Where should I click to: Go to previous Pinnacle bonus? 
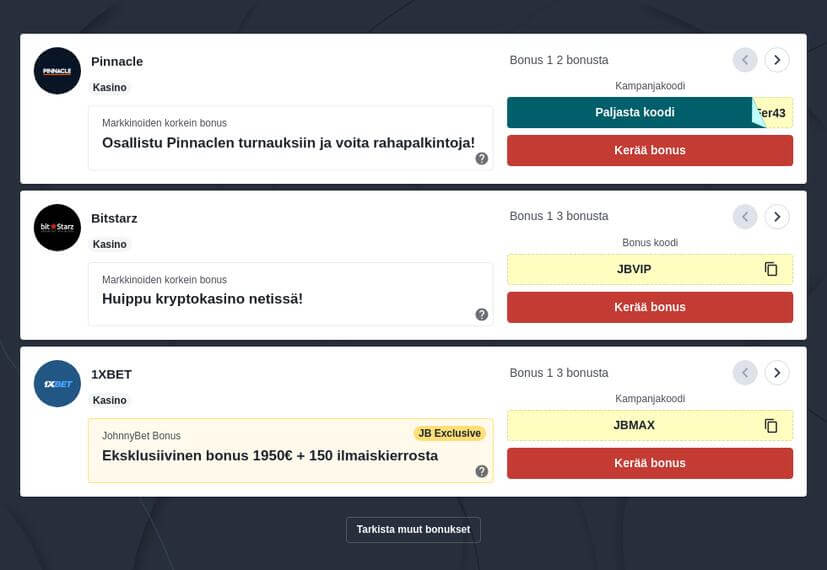[x=745, y=60]
